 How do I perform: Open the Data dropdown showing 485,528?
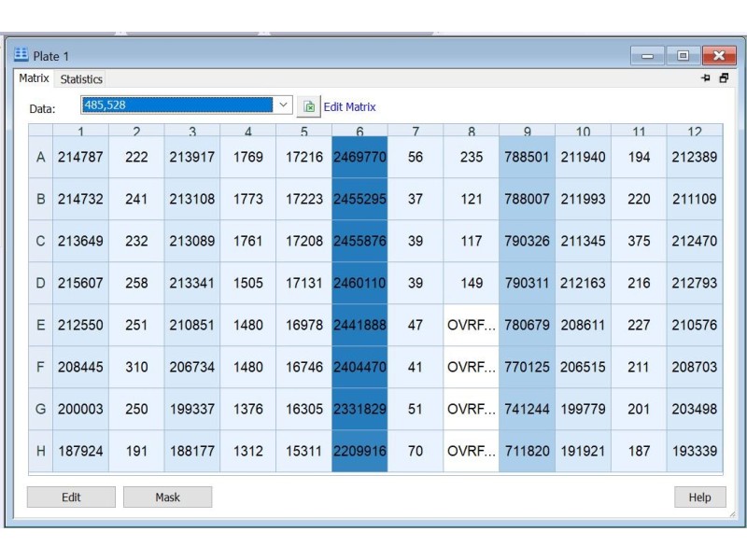click(x=284, y=105)
